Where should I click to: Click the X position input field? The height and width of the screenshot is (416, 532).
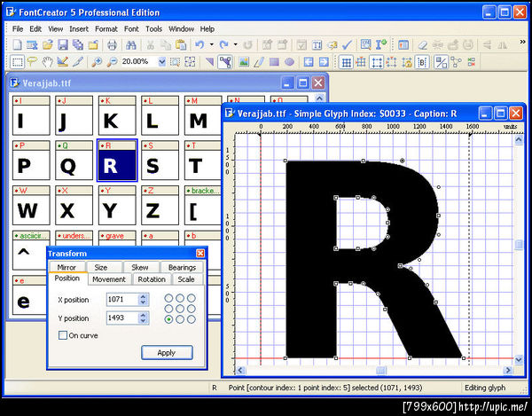123,299
